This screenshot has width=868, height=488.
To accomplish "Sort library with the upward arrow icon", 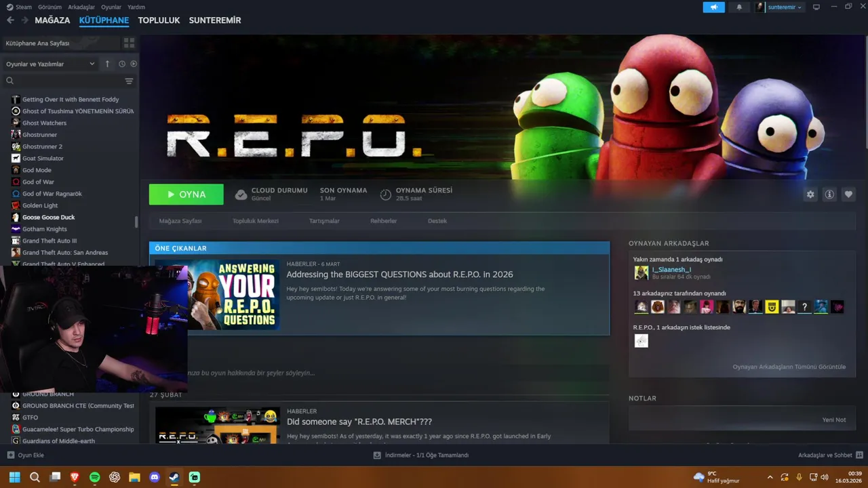I will tap(107, 64).
